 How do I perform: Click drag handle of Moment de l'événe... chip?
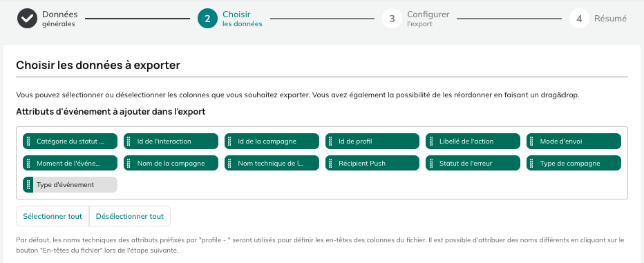tap(28, 163)
